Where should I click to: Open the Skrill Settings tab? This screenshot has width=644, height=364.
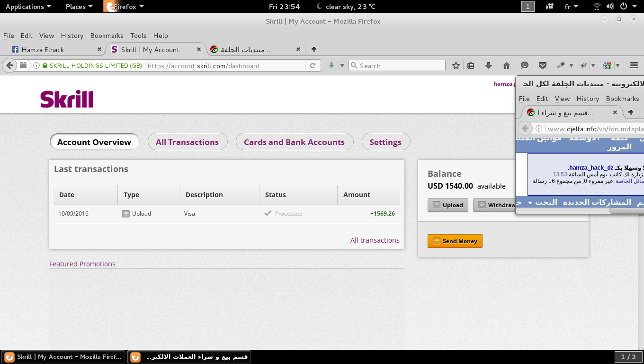[x=385, y=142]
